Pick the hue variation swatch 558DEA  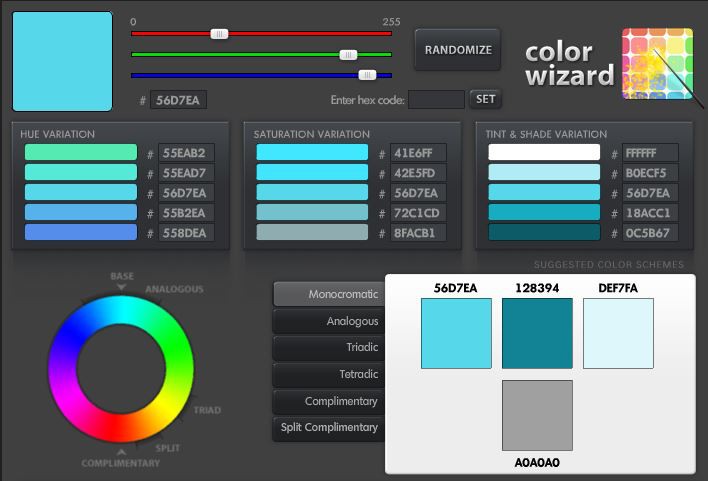(81, 232)
